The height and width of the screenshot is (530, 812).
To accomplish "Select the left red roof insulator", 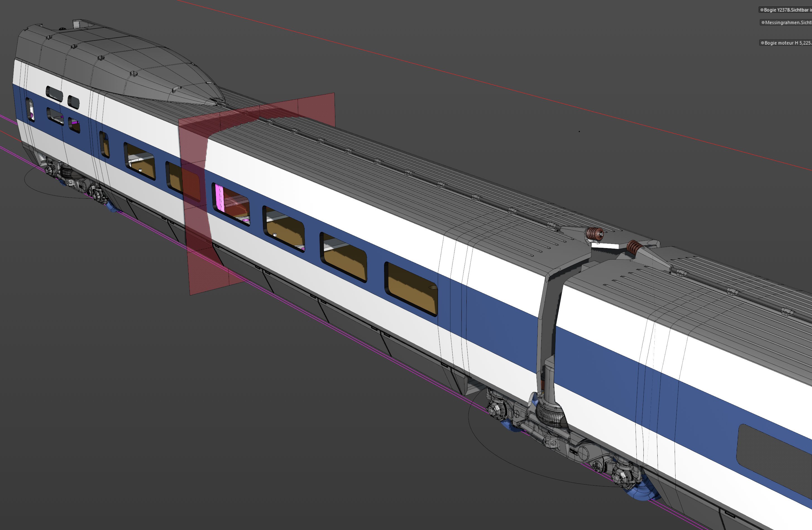I will point(594,234).
